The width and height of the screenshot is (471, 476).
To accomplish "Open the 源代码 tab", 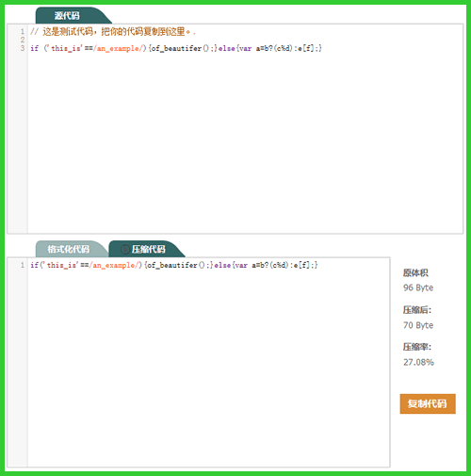I will click(67, 16).
